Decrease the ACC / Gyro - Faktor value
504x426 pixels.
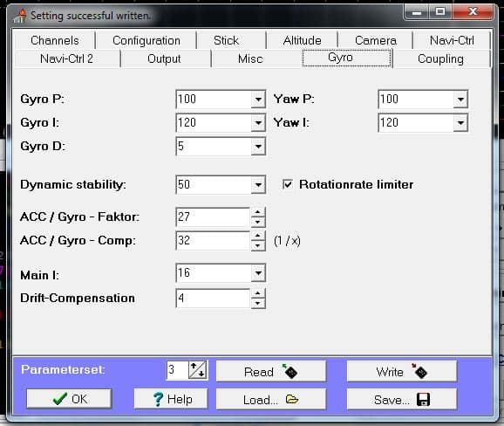tap(258, 222)
